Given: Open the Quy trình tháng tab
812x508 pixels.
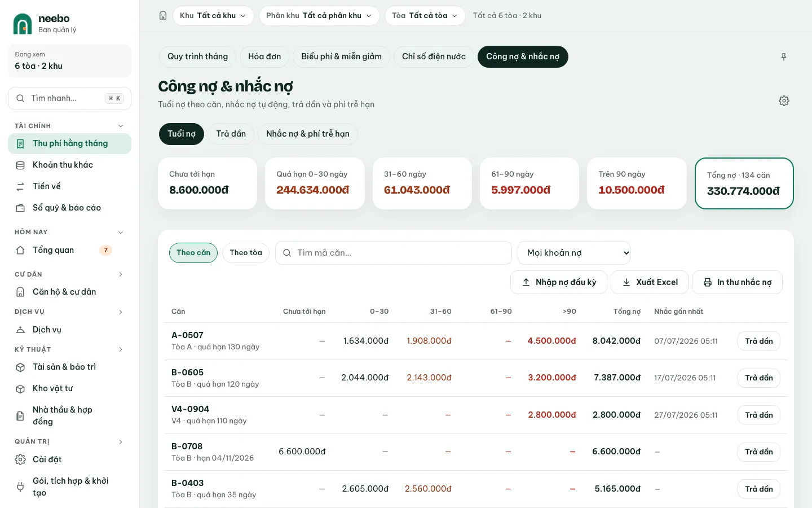Looking at the screenshot, I should pyautogui.click(x=198, y=56).
